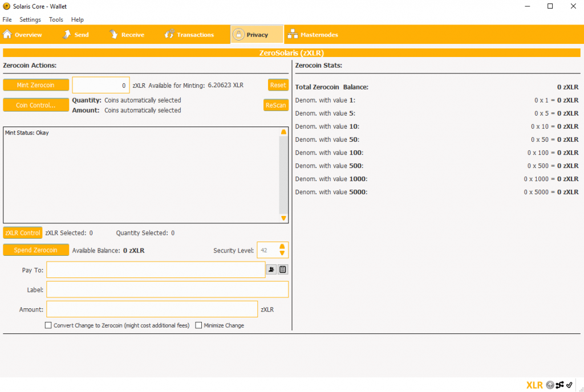Click the network connections icon in status bar
The image size is (584, 392).
(559, 385)
